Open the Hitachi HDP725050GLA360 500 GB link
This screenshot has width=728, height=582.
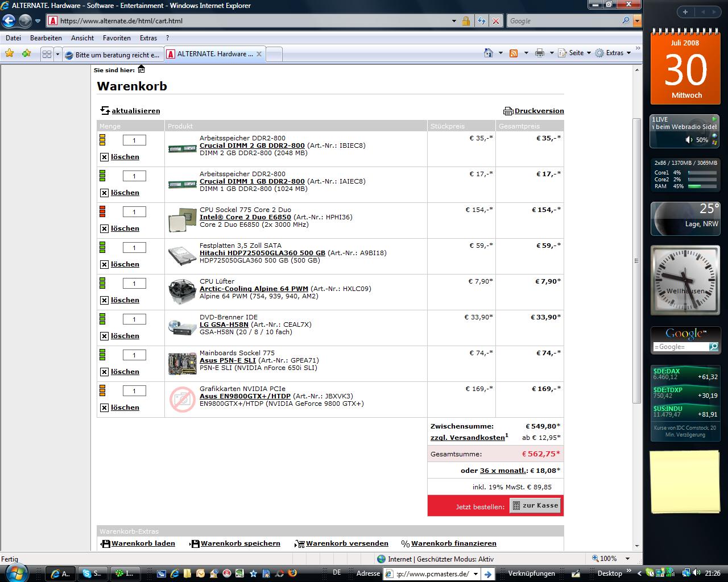point(262,253)
